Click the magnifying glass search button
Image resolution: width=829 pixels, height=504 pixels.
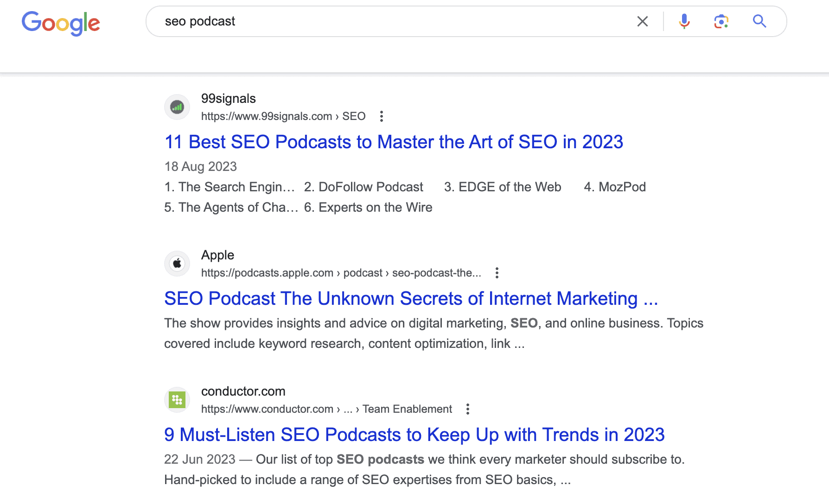point(759,21)
